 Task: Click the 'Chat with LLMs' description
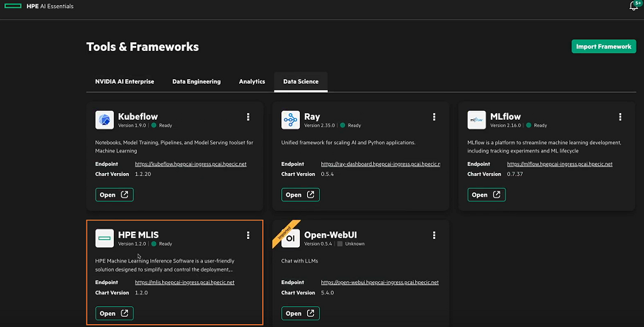coord(299,261)
